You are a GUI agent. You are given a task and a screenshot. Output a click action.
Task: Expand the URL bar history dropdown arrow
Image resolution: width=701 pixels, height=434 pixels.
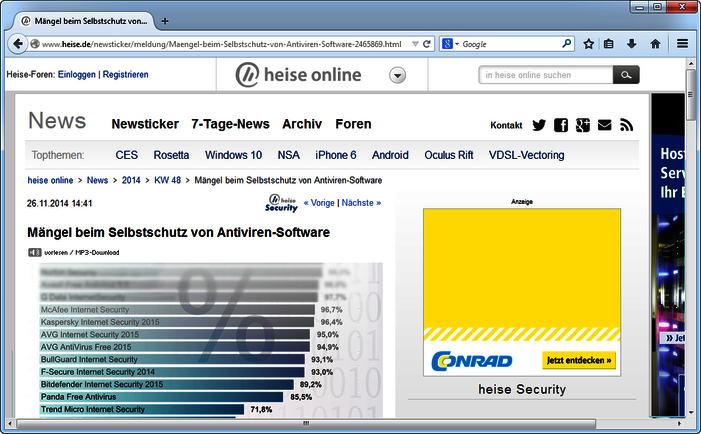pos(413,44)
